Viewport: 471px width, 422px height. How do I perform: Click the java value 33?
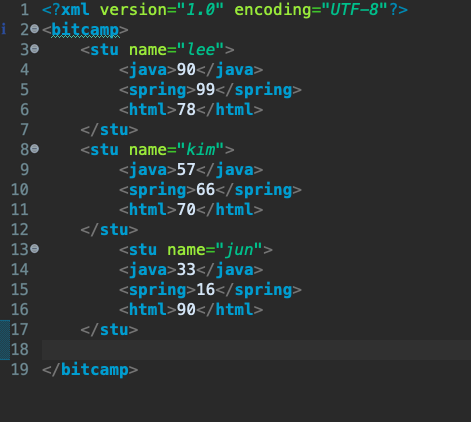[x=186, y=270]
